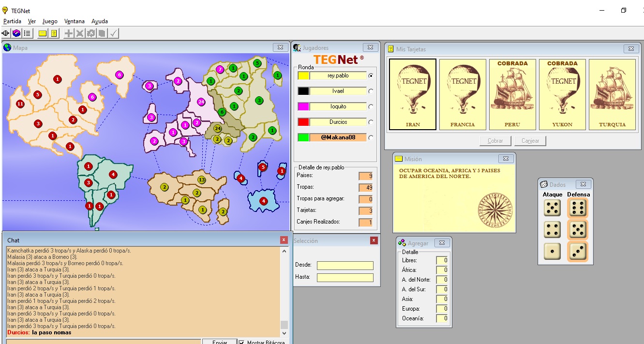Click chat message 'la paso nomas'
Viewport: 644px width, 344px height.
click(x=51, y=332)
